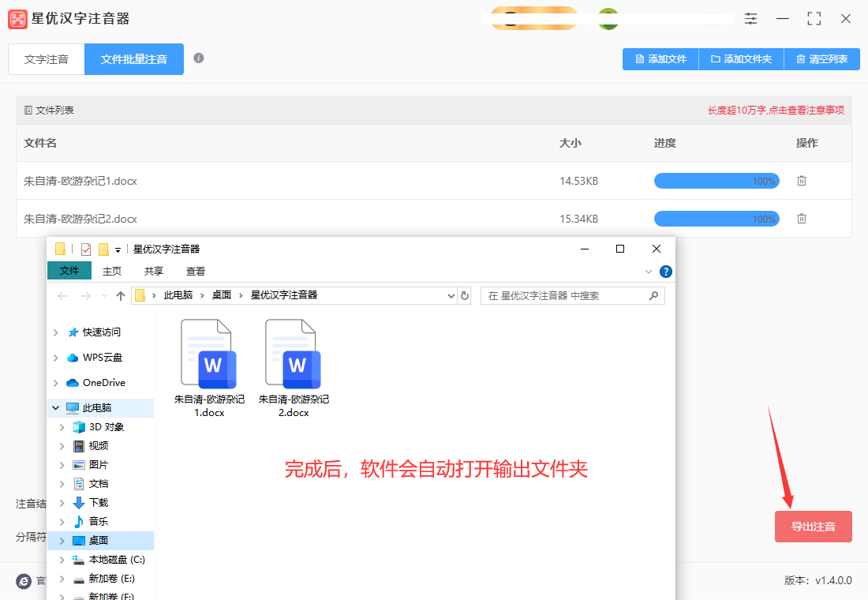
Task: Click progress bar for 朱自清-欧游杂记2.docx
Action: click(716, 219)
